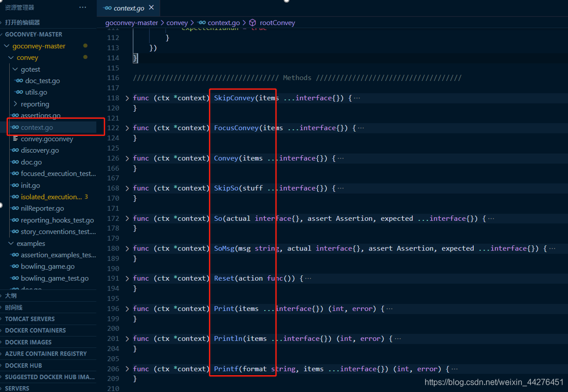The width and height of the screenshot is (568, 392).
Task: Expand the DOCKER HUB section
Action: coord(24,365)
